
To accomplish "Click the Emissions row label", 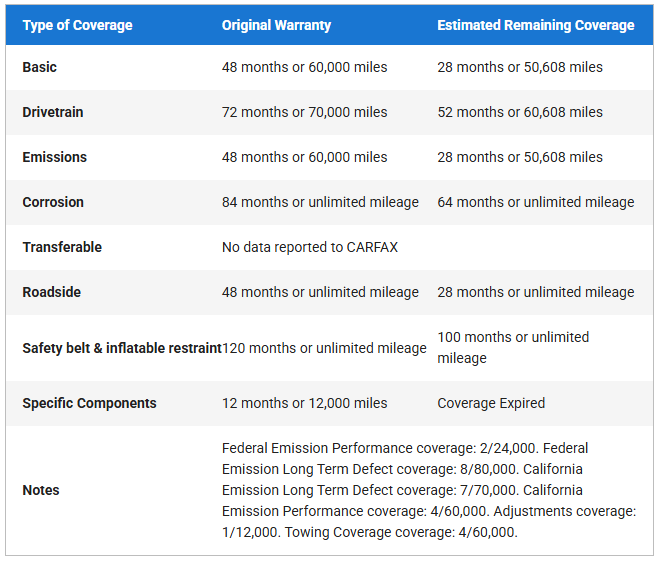I will tap(55, 157).
